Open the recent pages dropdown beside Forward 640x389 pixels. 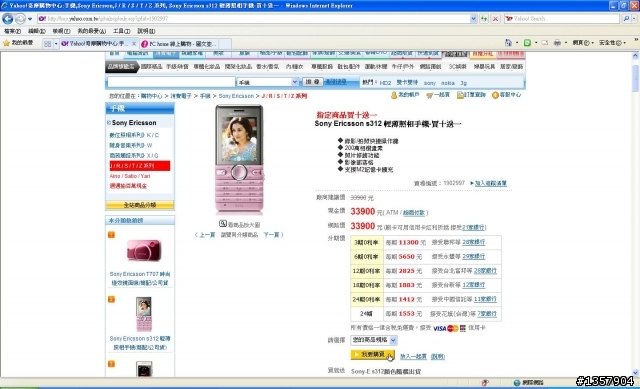coord(30,19)
